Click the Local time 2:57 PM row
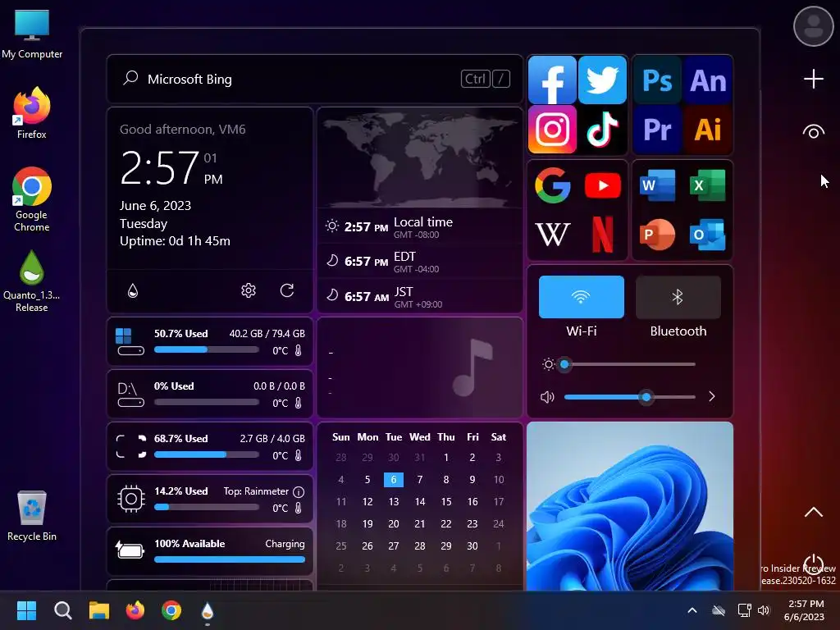The height and width of the screenshot is (630, 840). [420, 226]
